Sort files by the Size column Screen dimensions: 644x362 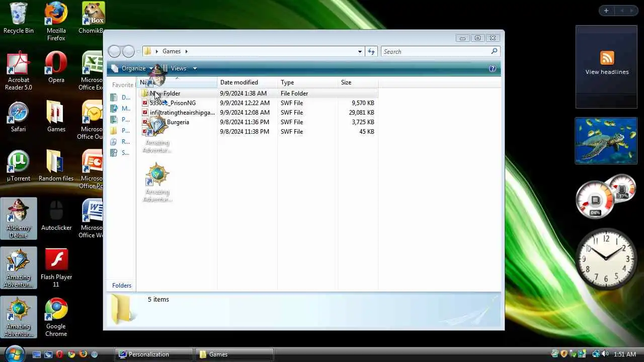point(358,82)
